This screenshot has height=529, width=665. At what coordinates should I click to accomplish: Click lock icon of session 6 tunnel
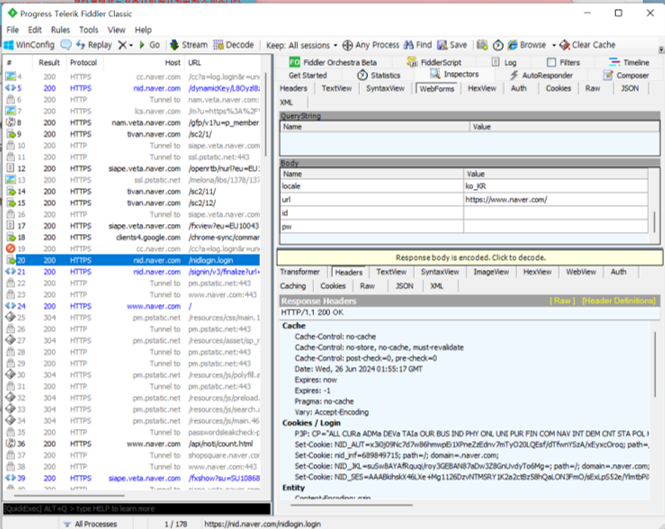coord(10,99)
